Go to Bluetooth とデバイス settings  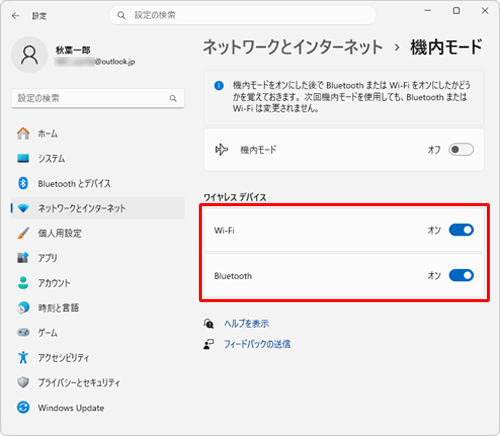point(98,183)
